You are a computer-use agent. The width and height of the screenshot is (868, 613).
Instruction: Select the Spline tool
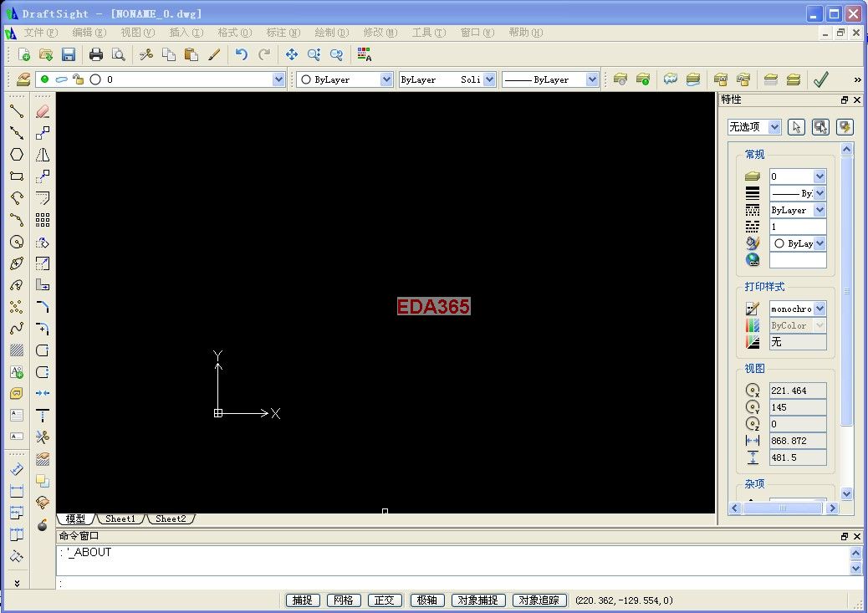click(x=17, y=329)
